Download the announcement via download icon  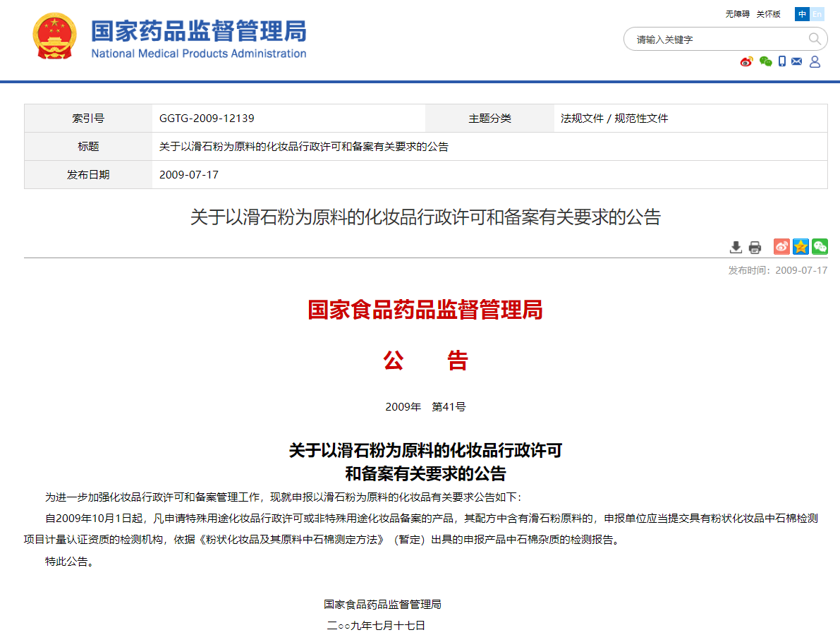tap(736, 247)
